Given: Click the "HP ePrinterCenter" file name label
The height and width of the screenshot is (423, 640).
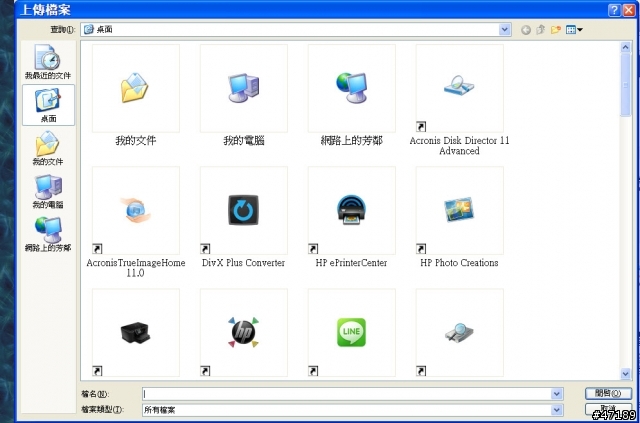Looking at the screenshot, I should [x=351, y=263].
